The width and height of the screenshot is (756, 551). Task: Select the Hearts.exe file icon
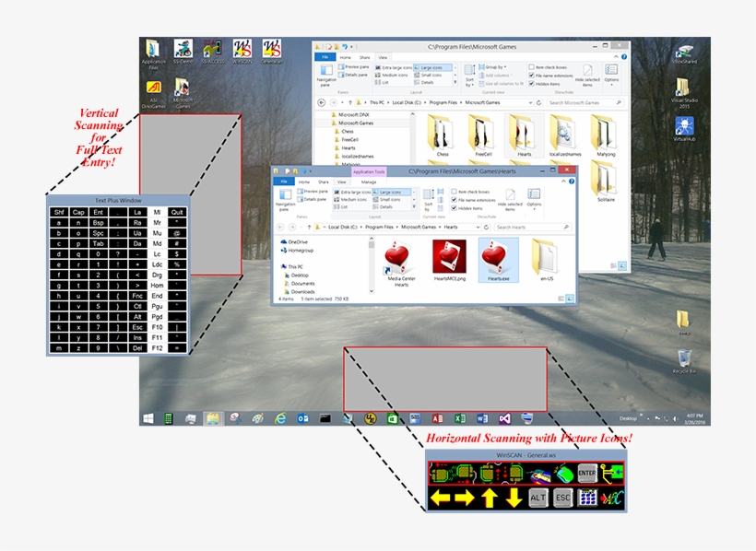point(499,259)
